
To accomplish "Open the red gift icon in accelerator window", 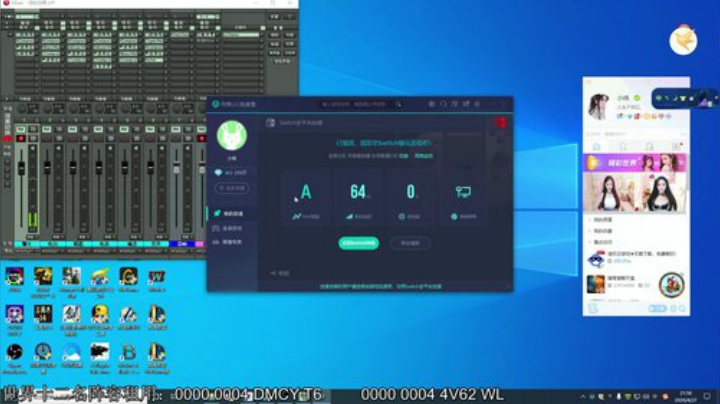I will [500, 123].
